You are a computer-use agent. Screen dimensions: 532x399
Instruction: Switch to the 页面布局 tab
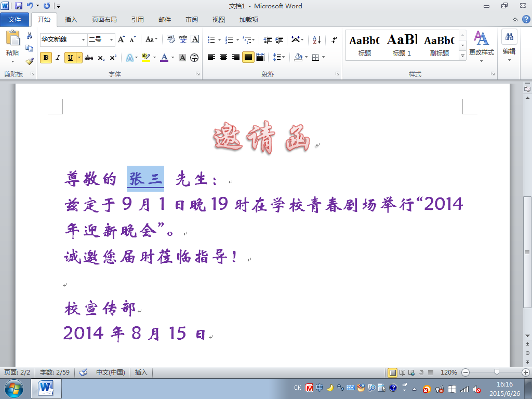pos(104,20)
